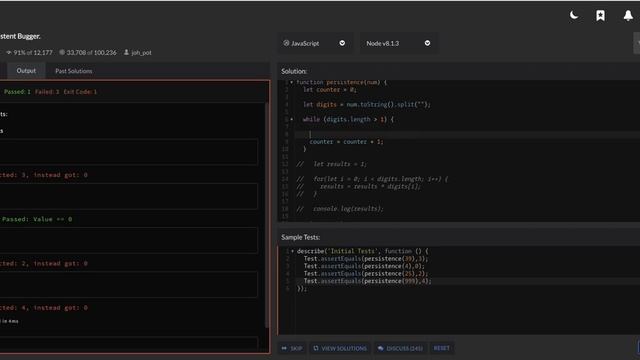This screenshot has width=640, height=360.
Task: Click the JavaScript language icon
Action: [286, 43]
